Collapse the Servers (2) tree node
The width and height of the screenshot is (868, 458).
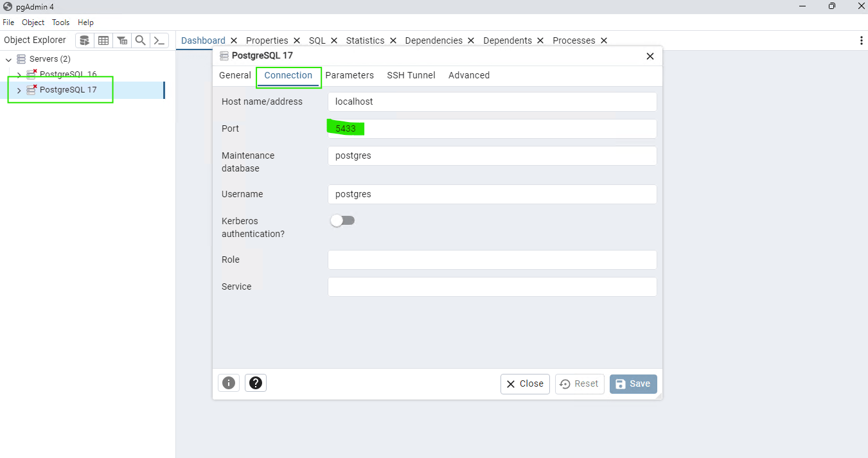pos(9,59)
